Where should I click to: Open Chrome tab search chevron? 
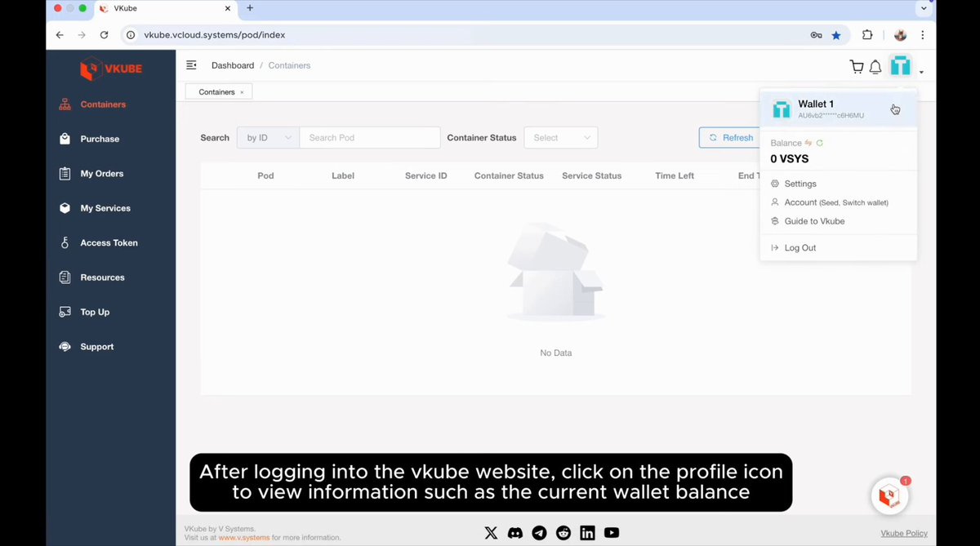(x=924, y=8)
